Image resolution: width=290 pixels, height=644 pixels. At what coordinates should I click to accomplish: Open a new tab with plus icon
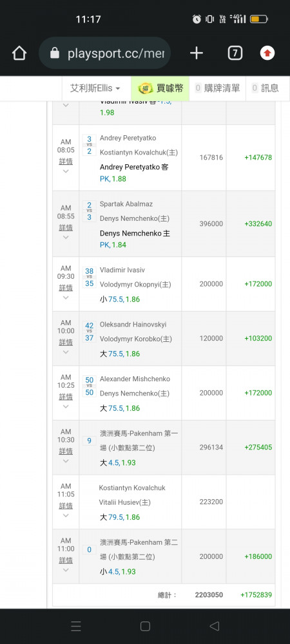click(197, 53)
